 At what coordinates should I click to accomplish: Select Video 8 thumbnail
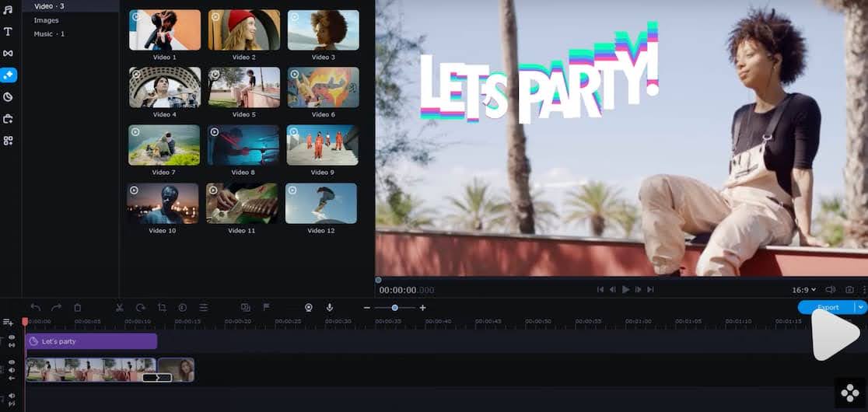243,145
